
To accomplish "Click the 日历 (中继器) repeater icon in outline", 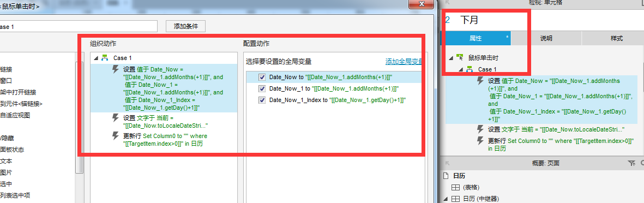I will pyautogui.click(x=455, y=199).
